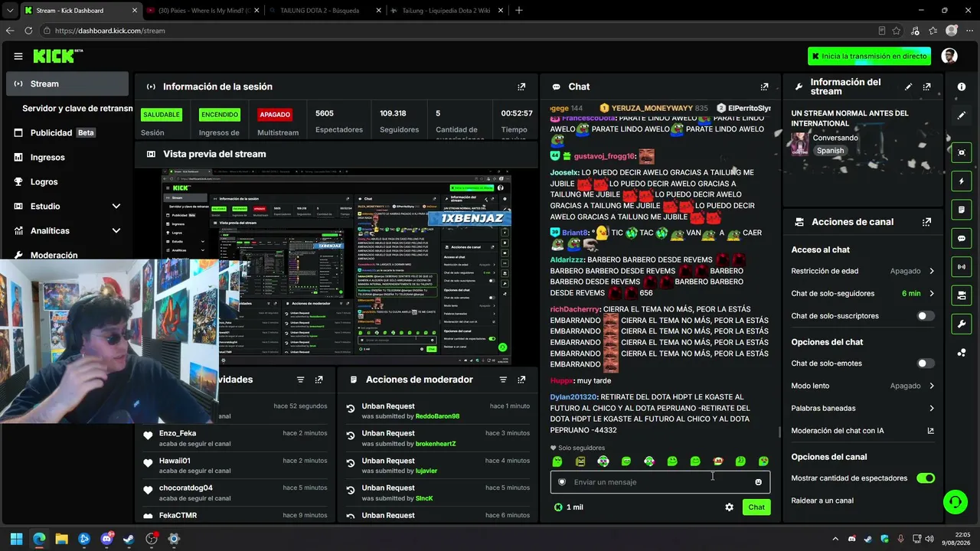
Task: Open the green headset support button
Action: click(955, 502)
